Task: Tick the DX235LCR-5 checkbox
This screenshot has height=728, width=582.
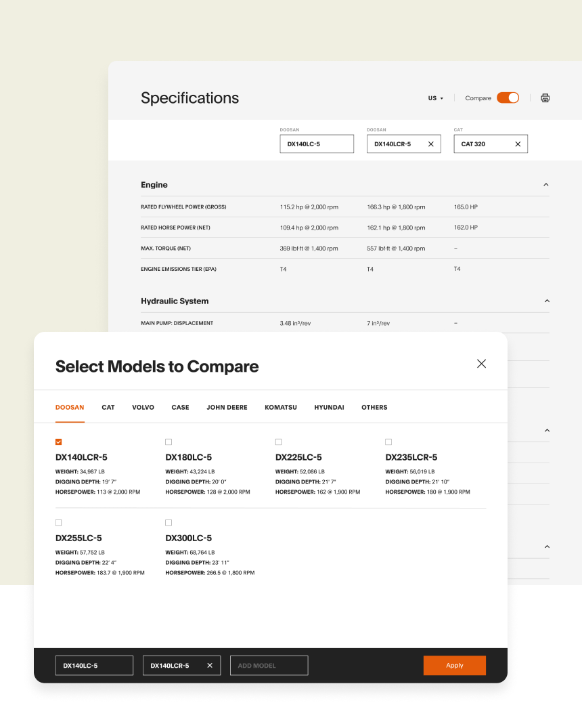Action: 388,442
